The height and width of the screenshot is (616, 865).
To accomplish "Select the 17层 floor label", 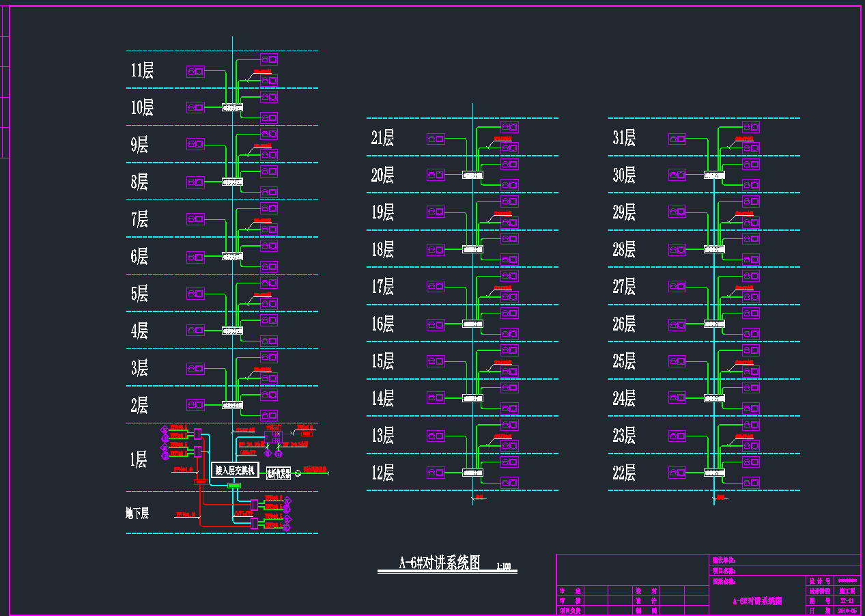I will tap(382, 286).
